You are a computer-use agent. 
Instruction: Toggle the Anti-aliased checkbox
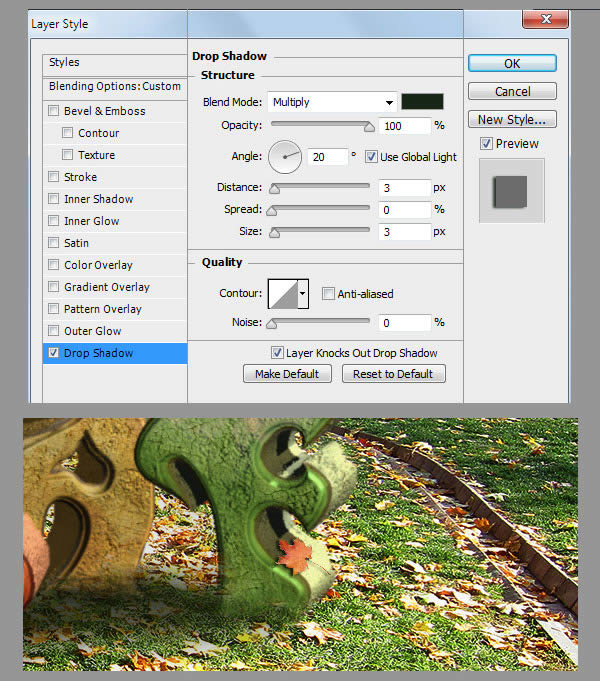tap(328, 294)
